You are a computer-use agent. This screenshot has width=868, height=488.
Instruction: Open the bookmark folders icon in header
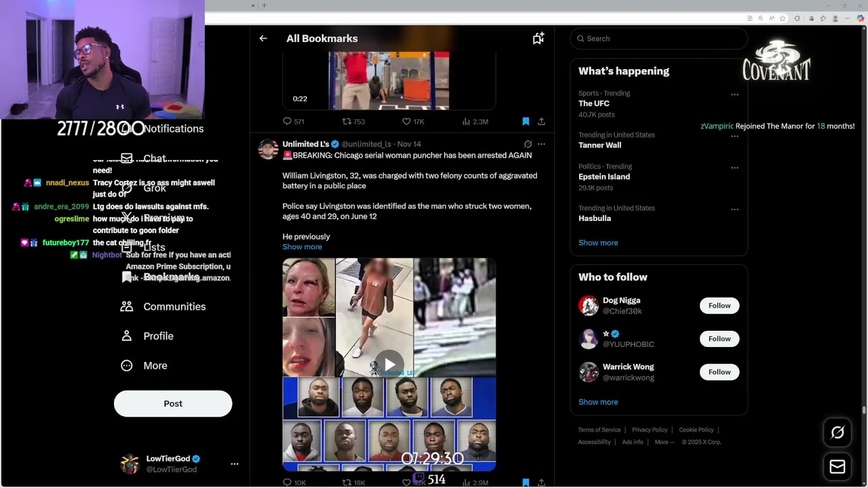[538, 39]
